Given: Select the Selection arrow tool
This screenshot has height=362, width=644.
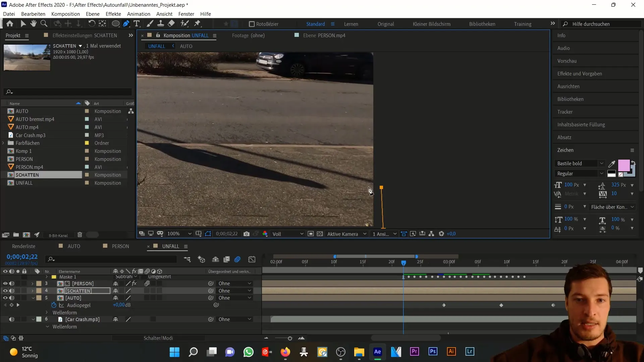Looking at the screenshot, I should pyautogui.click(x=23, y=24).
